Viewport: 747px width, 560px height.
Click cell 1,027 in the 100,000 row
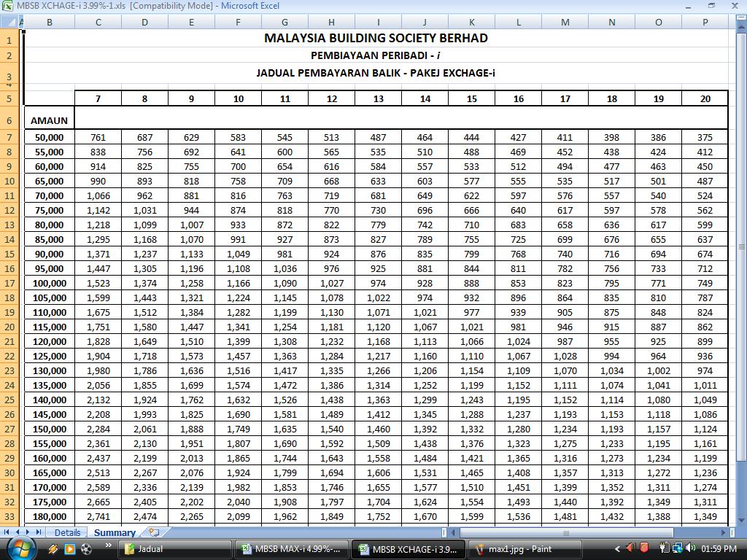(332, 284)
